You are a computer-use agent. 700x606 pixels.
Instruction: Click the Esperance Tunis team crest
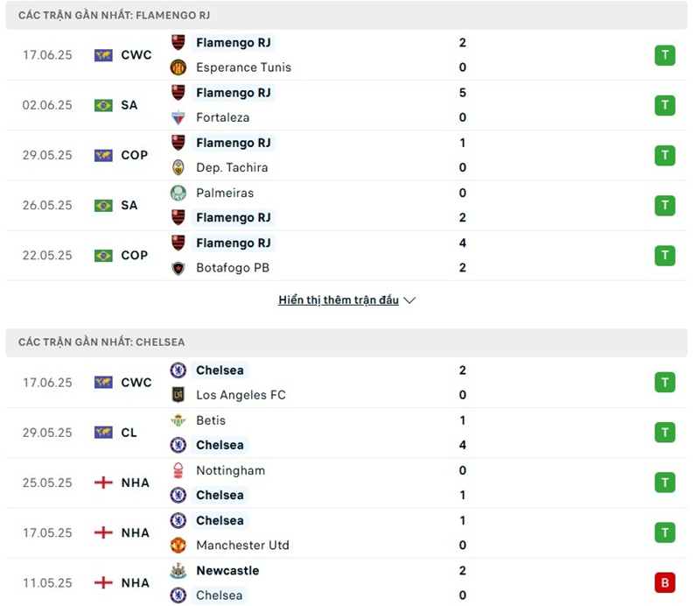point(178,67)
